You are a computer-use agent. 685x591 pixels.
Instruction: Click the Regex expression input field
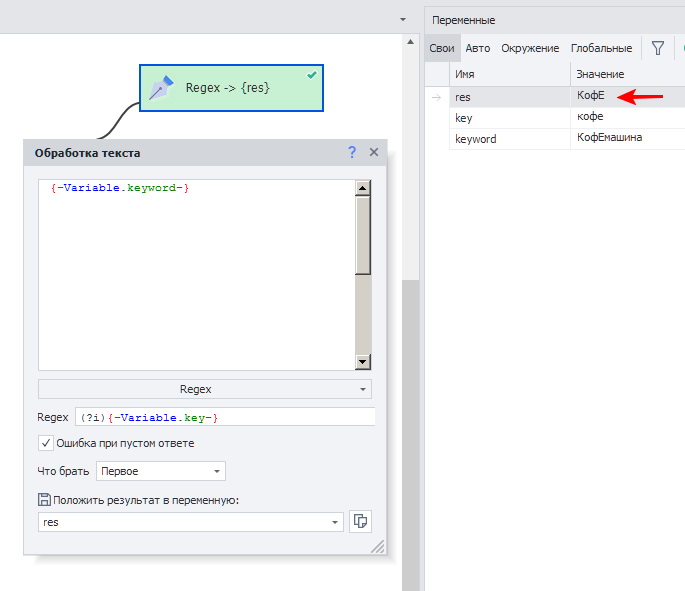(224, 417)
